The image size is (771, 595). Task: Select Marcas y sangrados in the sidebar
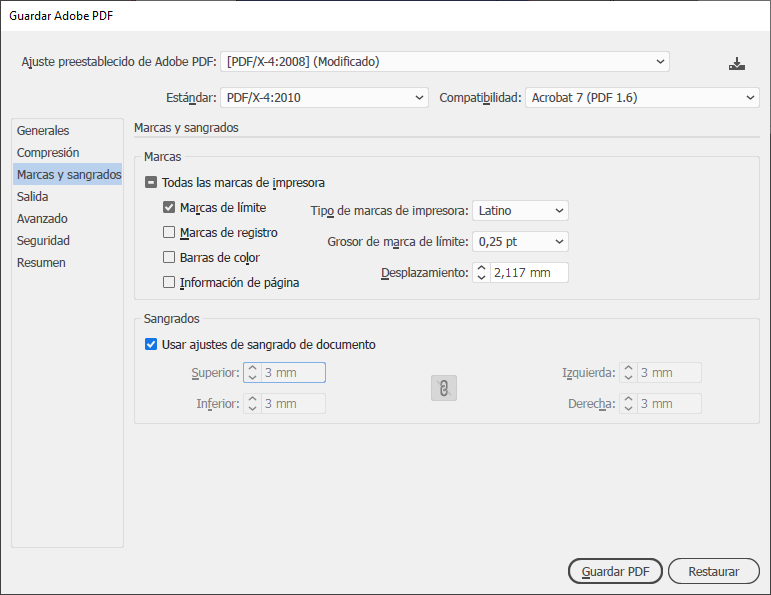pyautogui.click(x=67, y=175)
